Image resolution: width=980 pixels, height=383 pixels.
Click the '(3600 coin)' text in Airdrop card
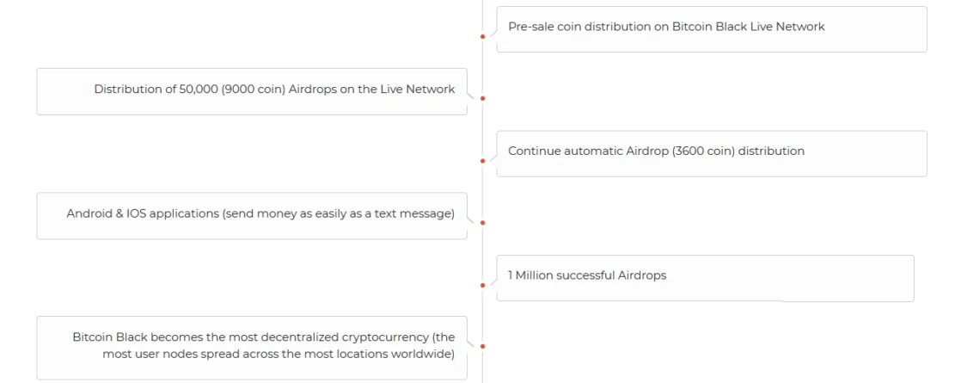pyautogui.click(x=703, y=151)
